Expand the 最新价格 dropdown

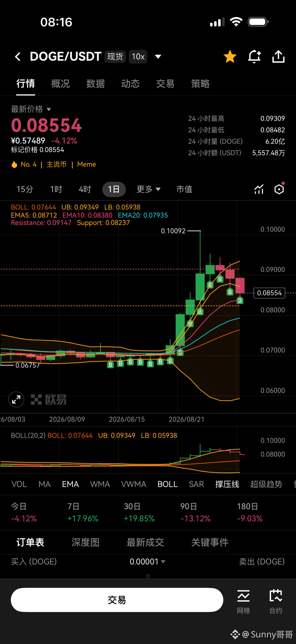coord(31,109)
